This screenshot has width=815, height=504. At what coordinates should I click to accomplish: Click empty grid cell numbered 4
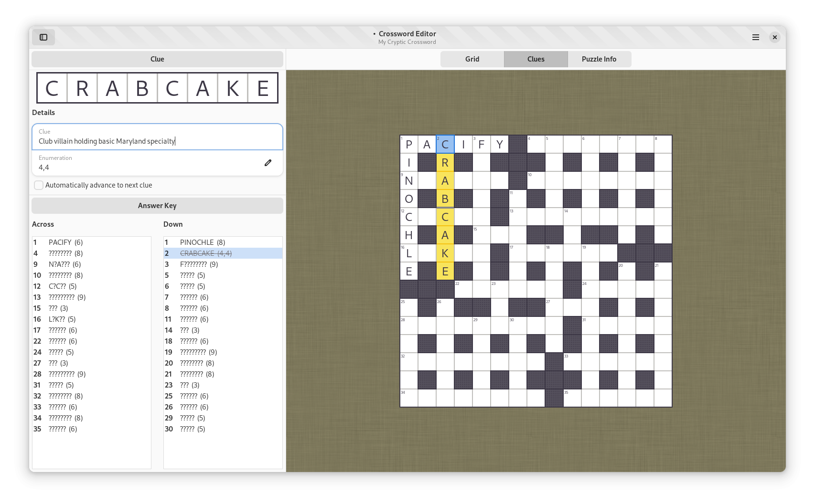[536, 145]
